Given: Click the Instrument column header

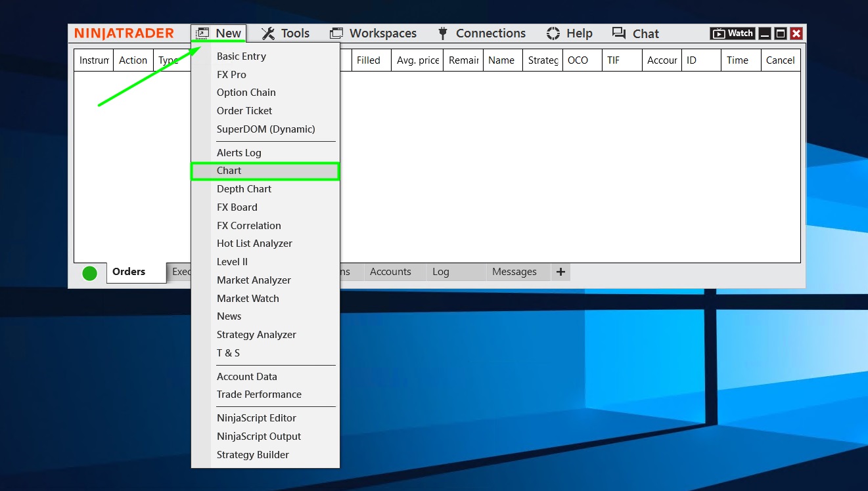Looking at the screenshot, I should point(93,60).
